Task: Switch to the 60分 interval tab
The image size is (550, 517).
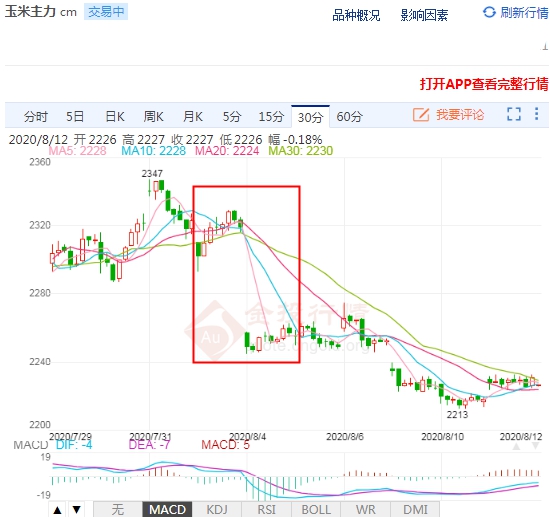Action: pyautogui.click(x=349, y=116)
